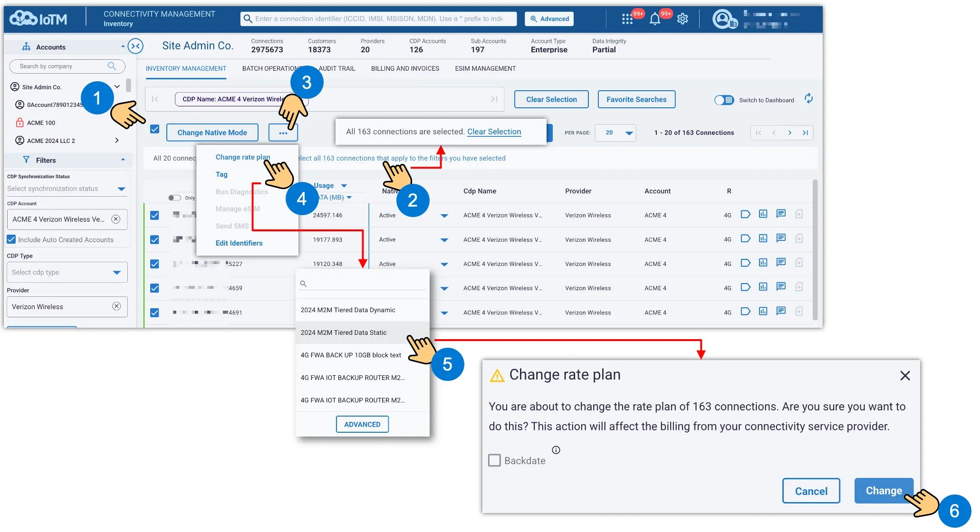Uncheck the checkbox in the 19120.348 row

pyautogui.click(x=154, y=264)
